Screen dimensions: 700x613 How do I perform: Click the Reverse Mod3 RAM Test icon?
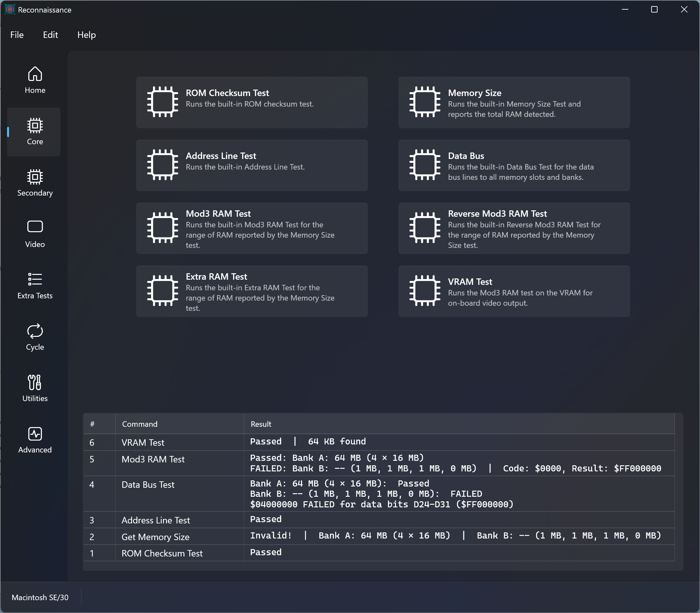click(x=425, y=228)
